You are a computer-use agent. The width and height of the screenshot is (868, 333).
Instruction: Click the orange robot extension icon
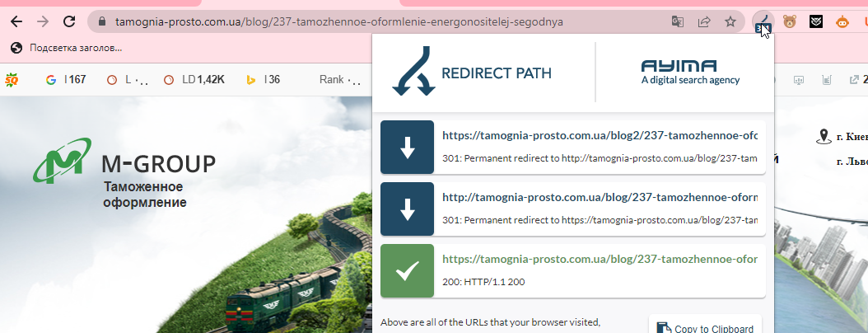(x=842, y=21)
